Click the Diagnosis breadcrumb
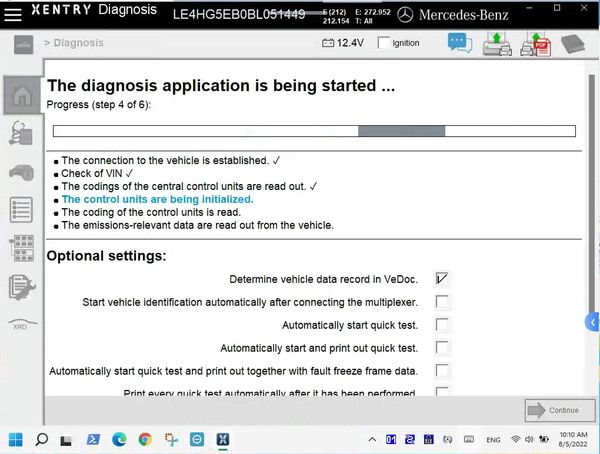The width and height of the screenshot is (600, 454). [x=78, y=42]
